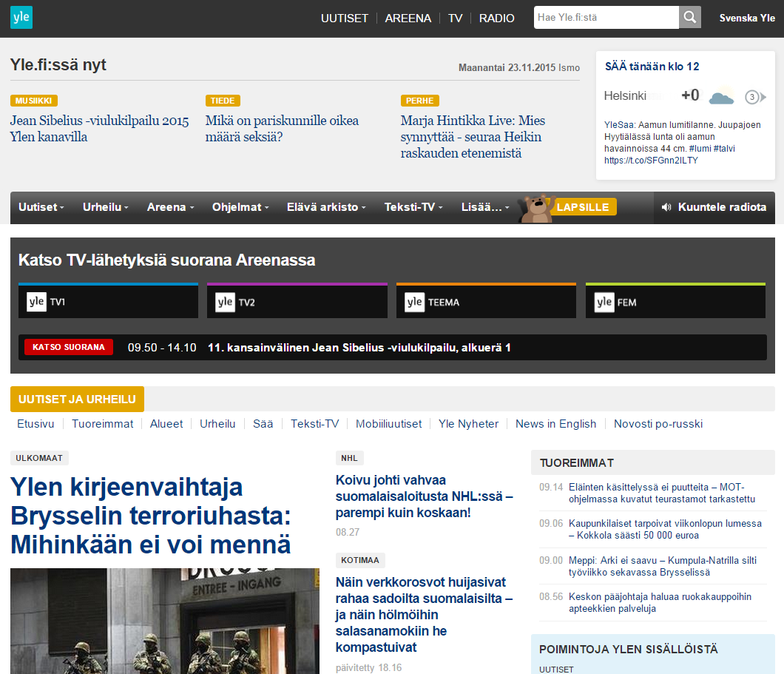Viewport: 784px width, 674px height.
Task: Click the LAPSILLE button
Action: pyautogui.click(x=583, y=207)
